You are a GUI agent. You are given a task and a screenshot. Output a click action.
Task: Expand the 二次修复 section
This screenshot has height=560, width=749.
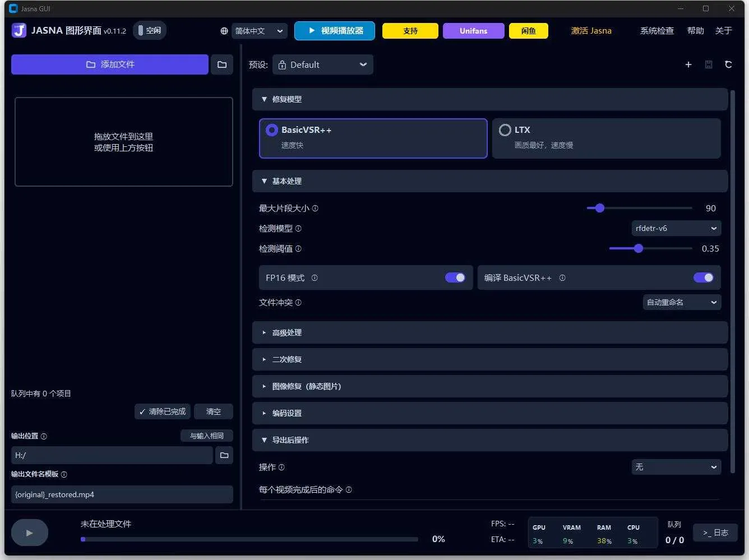[490, 360]
